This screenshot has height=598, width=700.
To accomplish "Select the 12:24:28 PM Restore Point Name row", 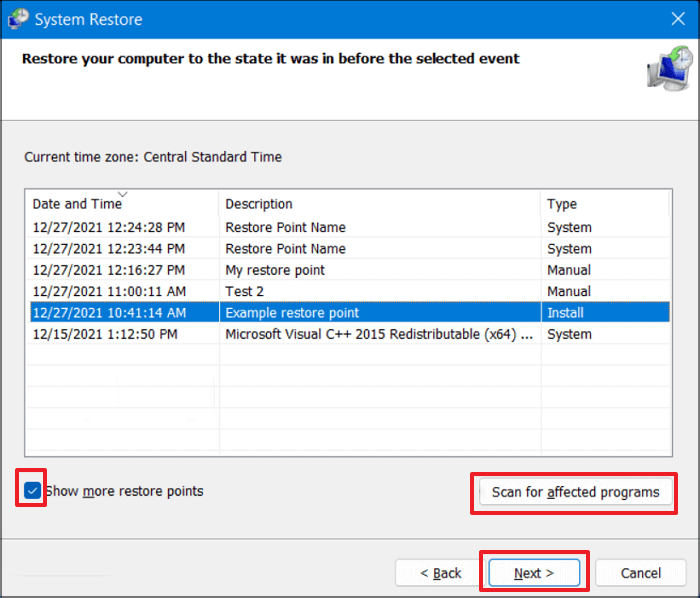I will pos(285,227).
